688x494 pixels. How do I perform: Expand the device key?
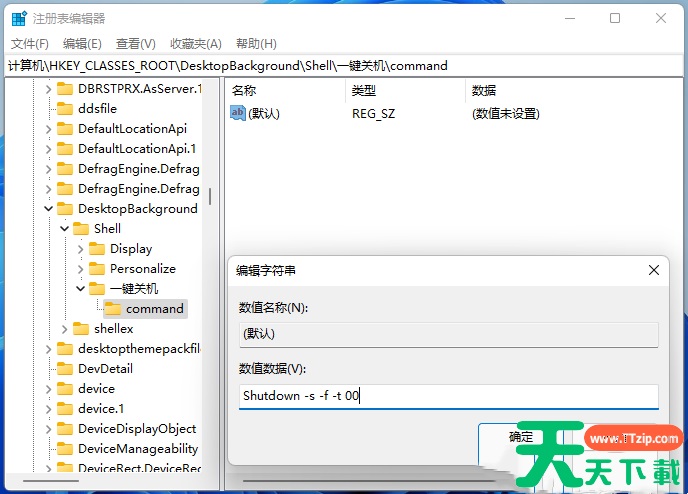coord(48,389)
